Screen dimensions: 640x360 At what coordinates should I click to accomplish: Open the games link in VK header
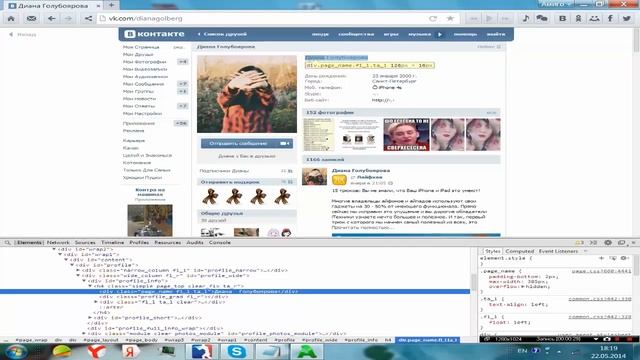click(391, 34)
